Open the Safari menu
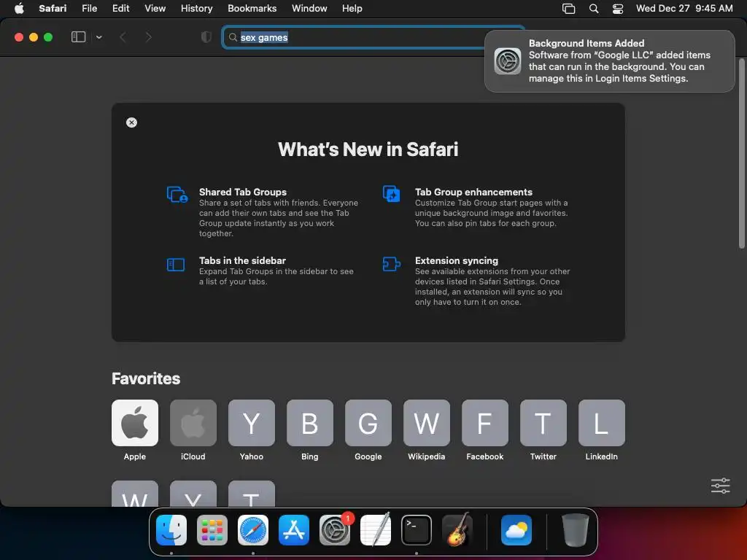The image size is (747, 560). [x=53, y=9]
